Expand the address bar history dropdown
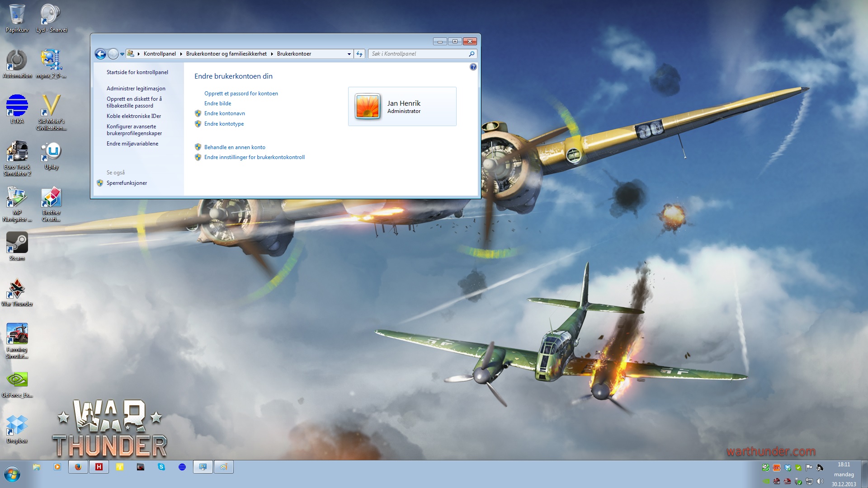 tap(349, 54)
